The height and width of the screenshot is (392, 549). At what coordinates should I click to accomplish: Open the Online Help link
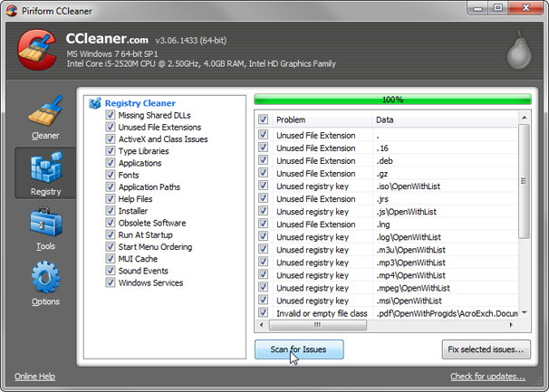tap(34, 377)
